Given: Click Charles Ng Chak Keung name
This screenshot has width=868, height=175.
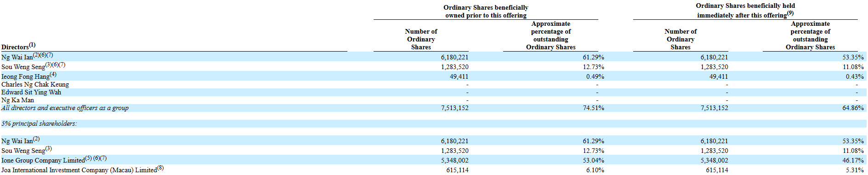Looking at the screenshot, I should 35,84.
